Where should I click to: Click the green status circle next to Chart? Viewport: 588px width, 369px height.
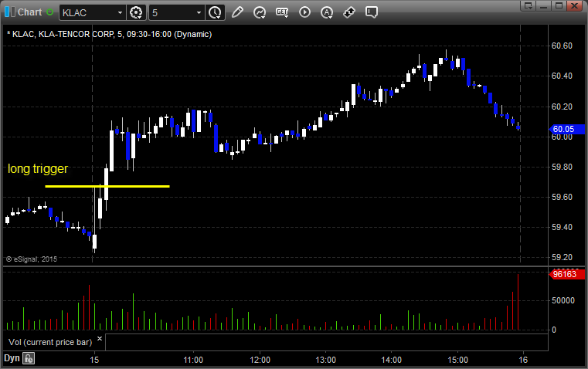pyautogui.click(x=50, y=12)
